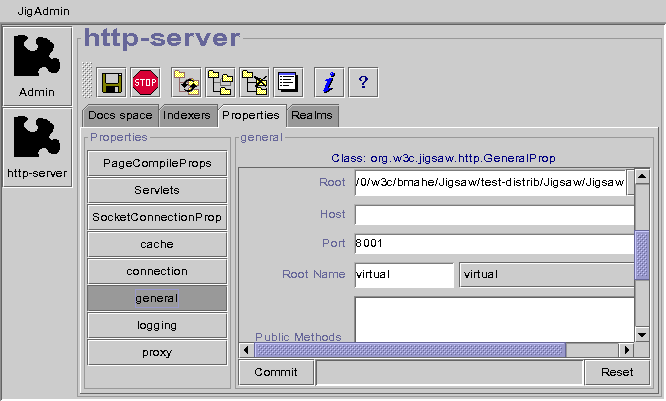The height and width of the screenshot is (401, 666).
Task: Click the horizontal scrollbar thumb
Action: pyautogui.click(x=410, y=350)
